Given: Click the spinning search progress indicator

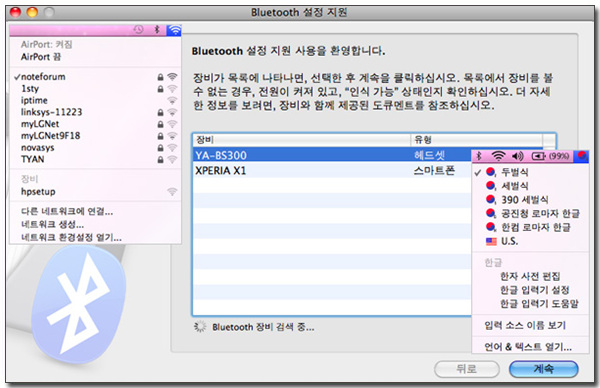Looking at the screenshot, I should coord(200,327).
